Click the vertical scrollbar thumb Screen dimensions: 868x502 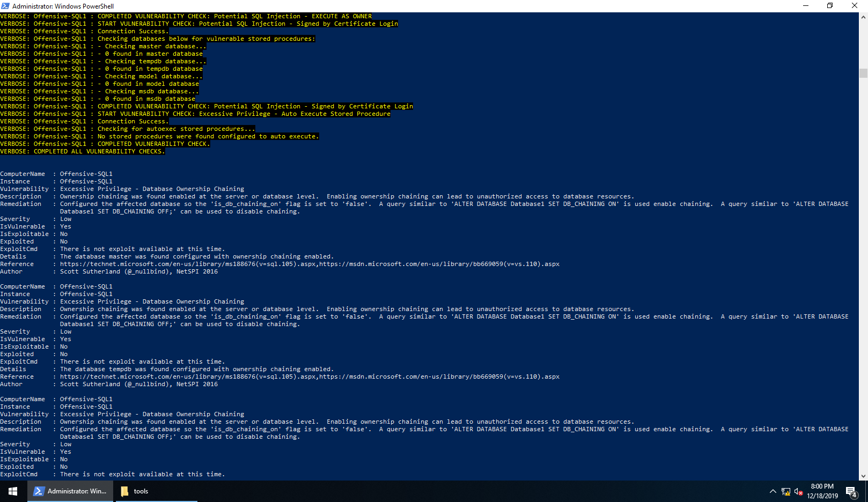[863, 73]
